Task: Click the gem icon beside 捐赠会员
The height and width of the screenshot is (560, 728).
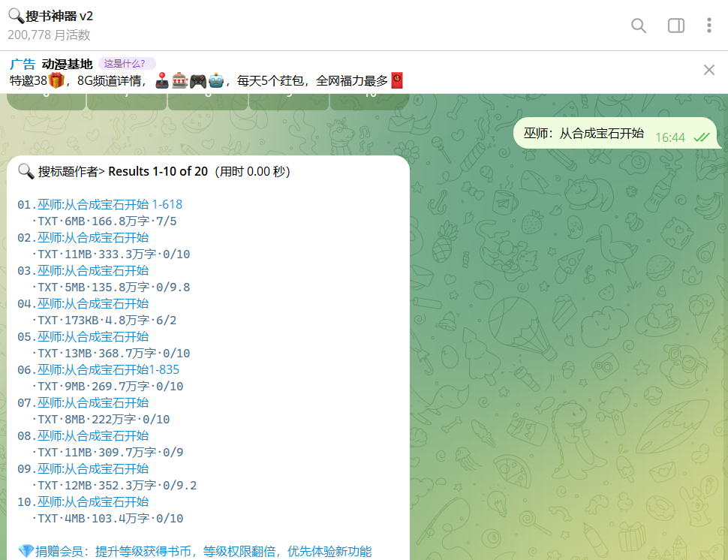Action: [26, 551]
